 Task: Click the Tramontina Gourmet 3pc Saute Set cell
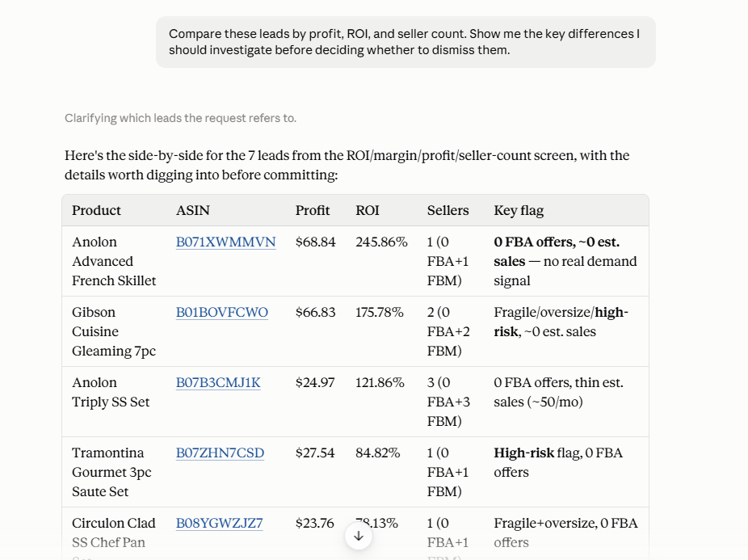(111, 472)
